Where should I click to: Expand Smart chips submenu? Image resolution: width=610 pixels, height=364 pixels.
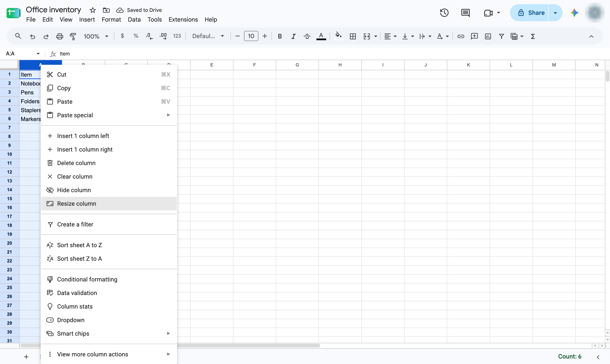pyautogui.click(x=109, y=333)
